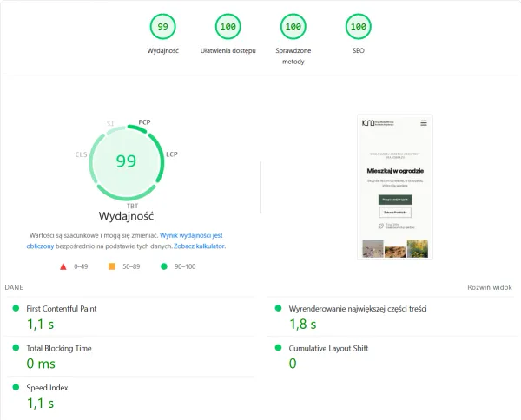This screenshot has width=521, height=420.
Task: Click the FCP segment of performance gauge
Action: pyautogui.click(x=137, y=128)
